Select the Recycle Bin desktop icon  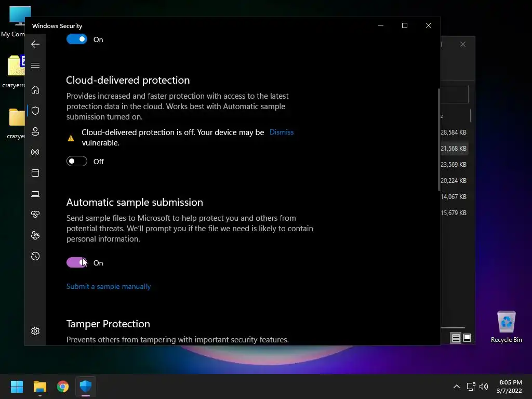pyautogui.click(x=506, y=327)
